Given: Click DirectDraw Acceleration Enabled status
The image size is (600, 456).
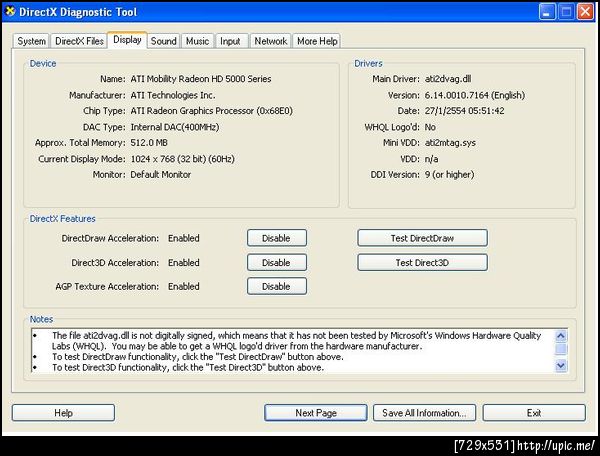Looking at the screenshot, I should point(184,238).
